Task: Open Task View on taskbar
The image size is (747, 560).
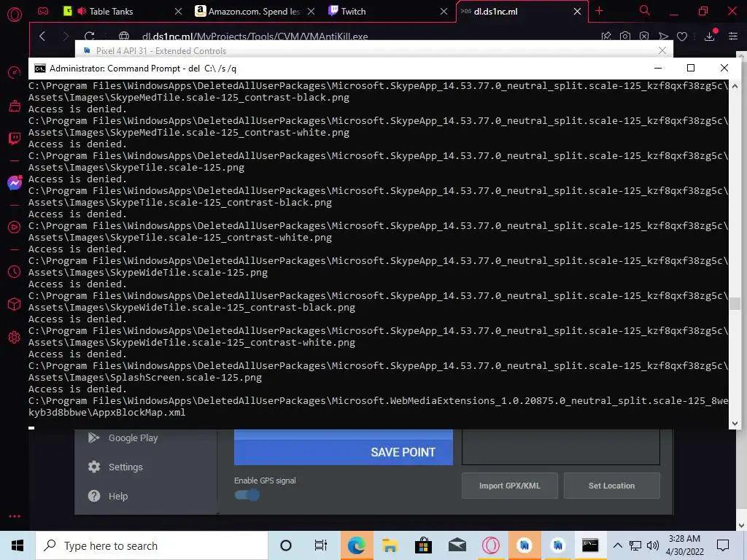Action: [x=321, y=545]
